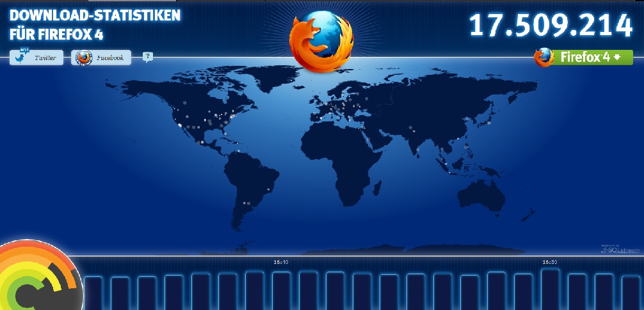Click the question mark help icon
Screen dimensions: 644x310
[147, 57]
